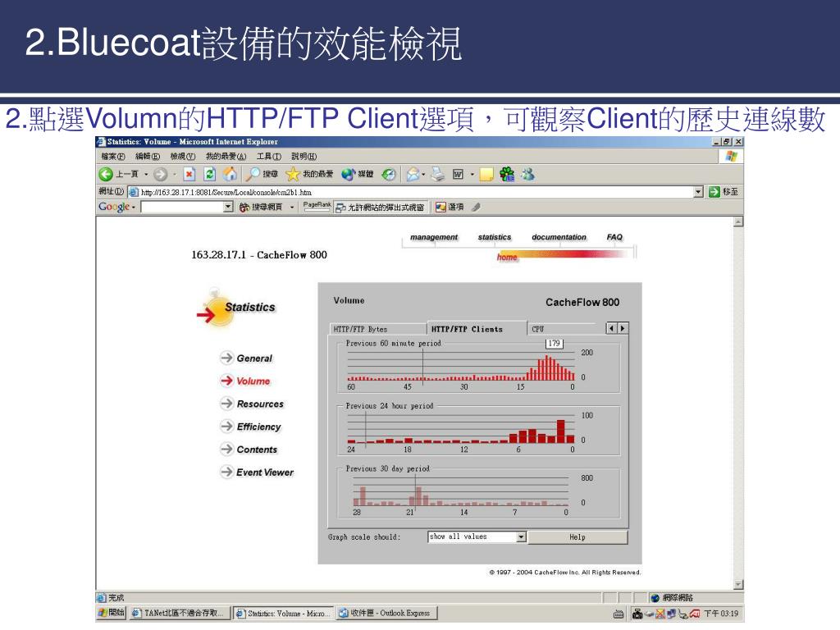Screen dimensions: 840x630
Task: Open the 編輯(E) Edit menu
Action: point(148,157)
